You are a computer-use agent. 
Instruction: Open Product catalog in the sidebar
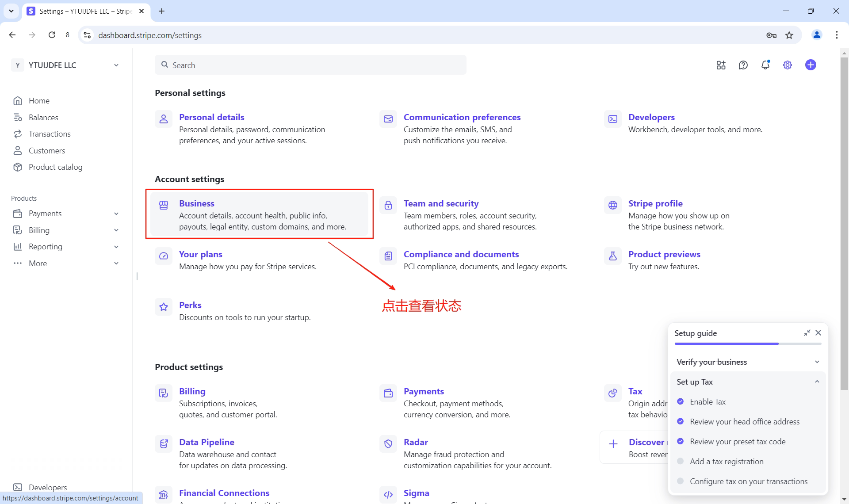tap(55, 167)
